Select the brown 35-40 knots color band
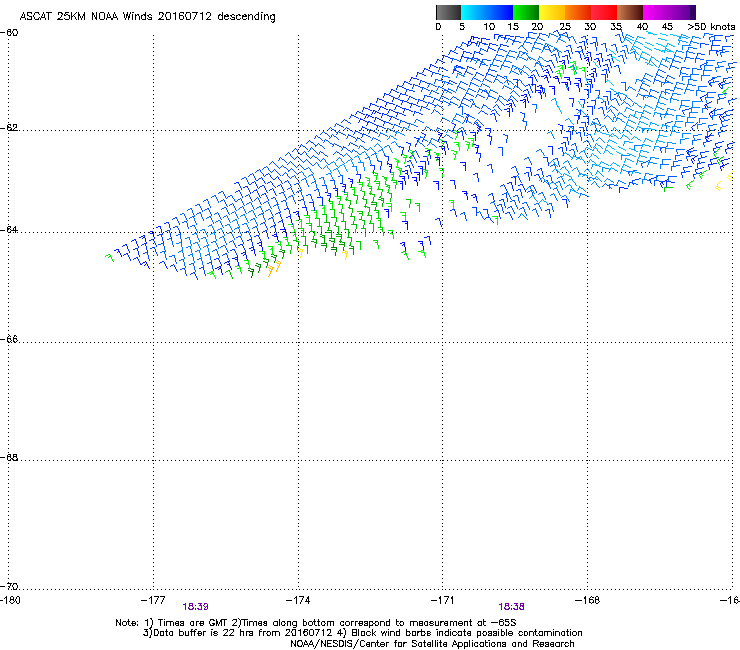The width and height of the screenshot is (740, 650). (630, 12)
